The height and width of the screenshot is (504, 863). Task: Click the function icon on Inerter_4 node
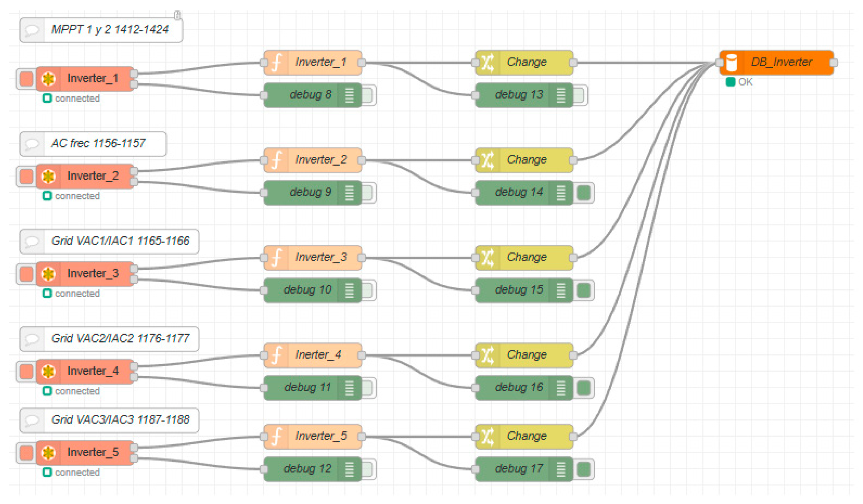point(276,356)
